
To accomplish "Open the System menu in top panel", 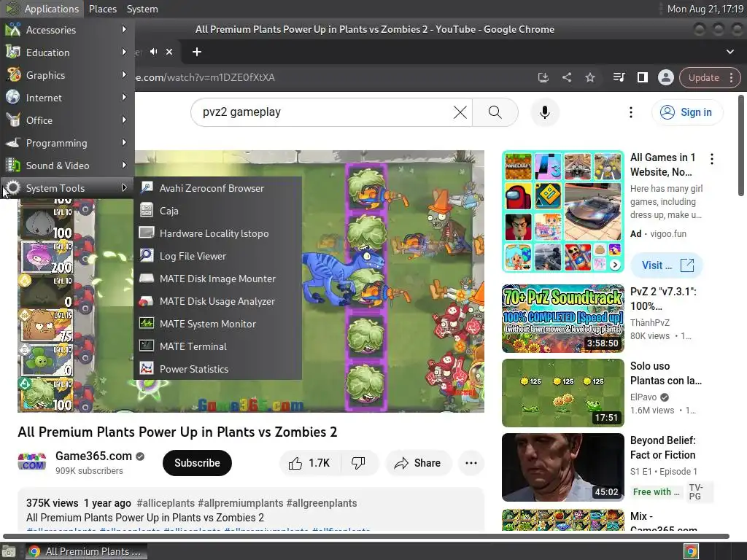I will (x=142, y=9).
